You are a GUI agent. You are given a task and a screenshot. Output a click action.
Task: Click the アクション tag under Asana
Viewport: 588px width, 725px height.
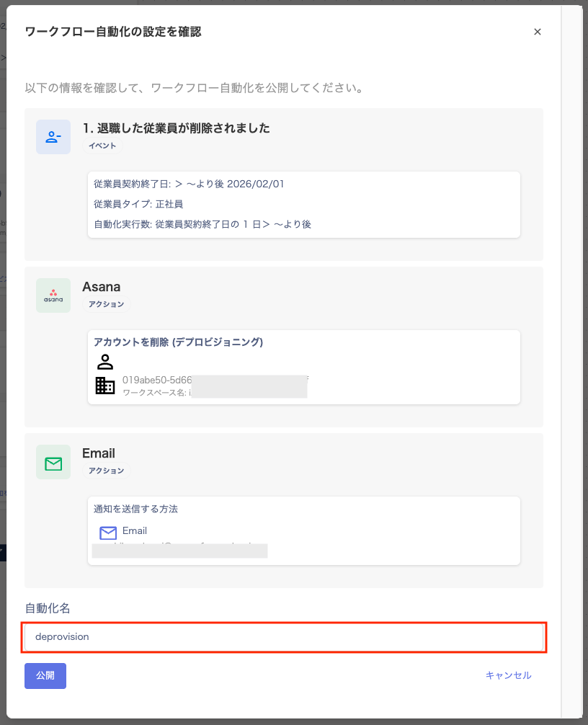tap(107, 304)
